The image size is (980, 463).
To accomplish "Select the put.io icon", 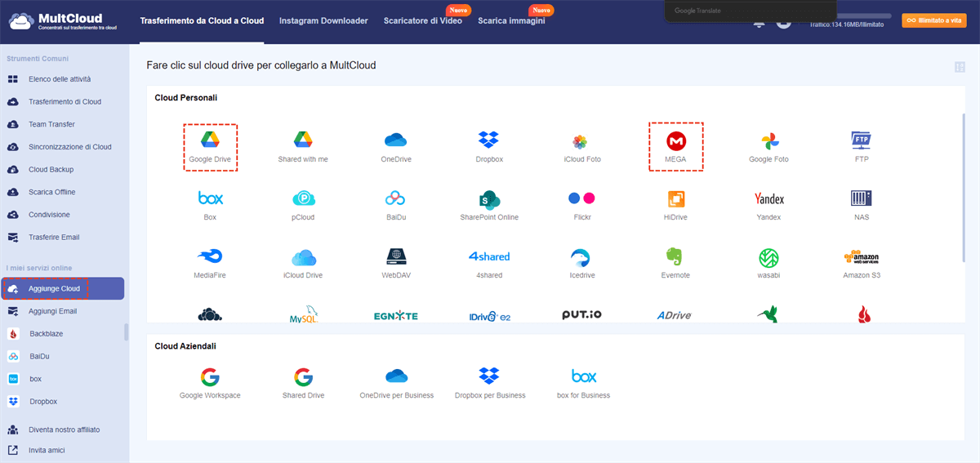I will coord(582,314).
